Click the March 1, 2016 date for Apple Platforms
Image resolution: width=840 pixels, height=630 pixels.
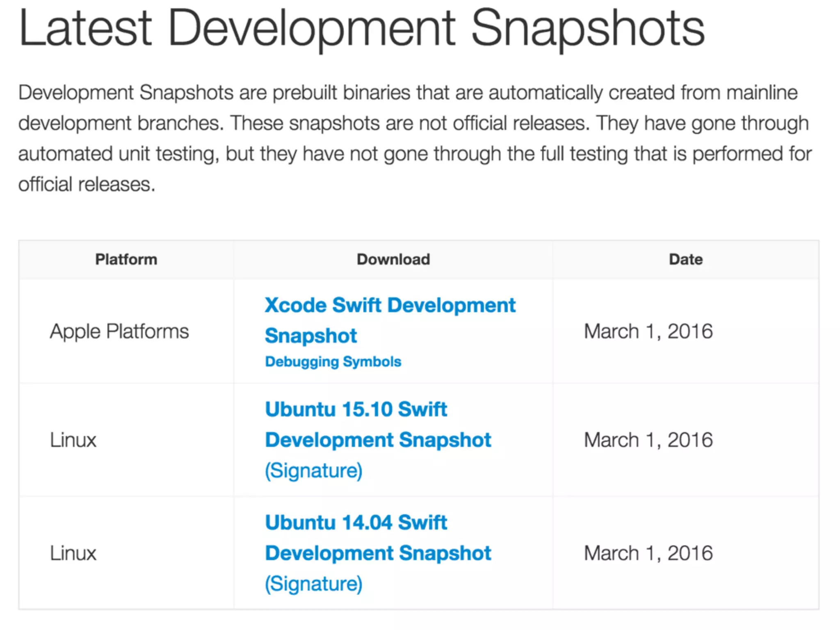pyautogui.click(x=648, y=331)
